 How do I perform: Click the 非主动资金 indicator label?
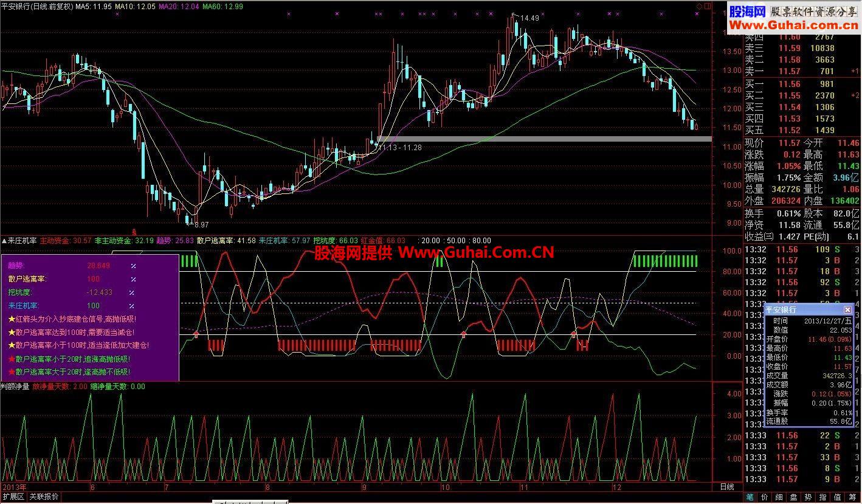125,241
